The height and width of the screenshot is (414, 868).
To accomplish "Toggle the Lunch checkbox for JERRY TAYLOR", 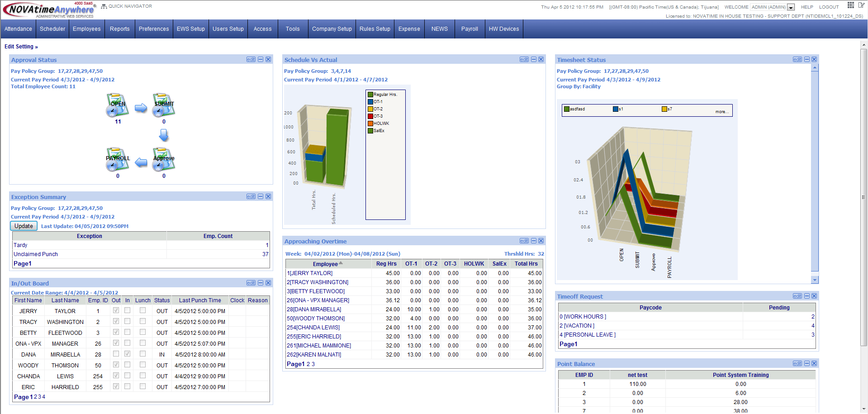I will [142, 310].
